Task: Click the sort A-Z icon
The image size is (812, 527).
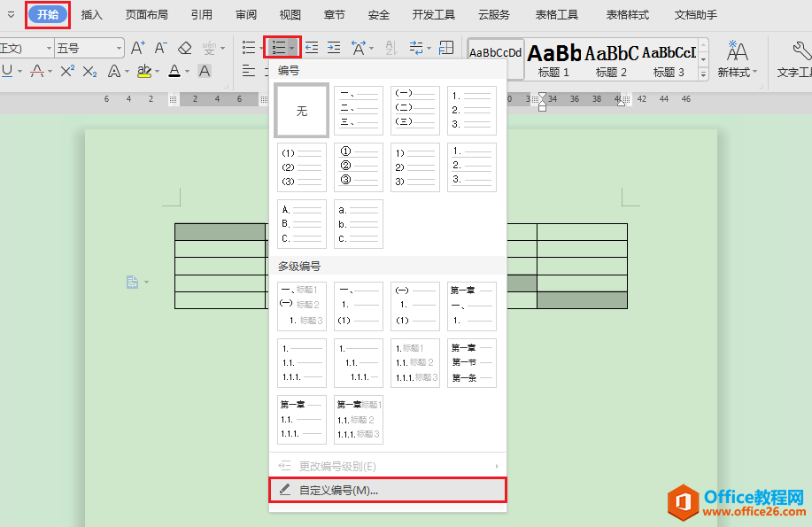Action: pos(391,48)
